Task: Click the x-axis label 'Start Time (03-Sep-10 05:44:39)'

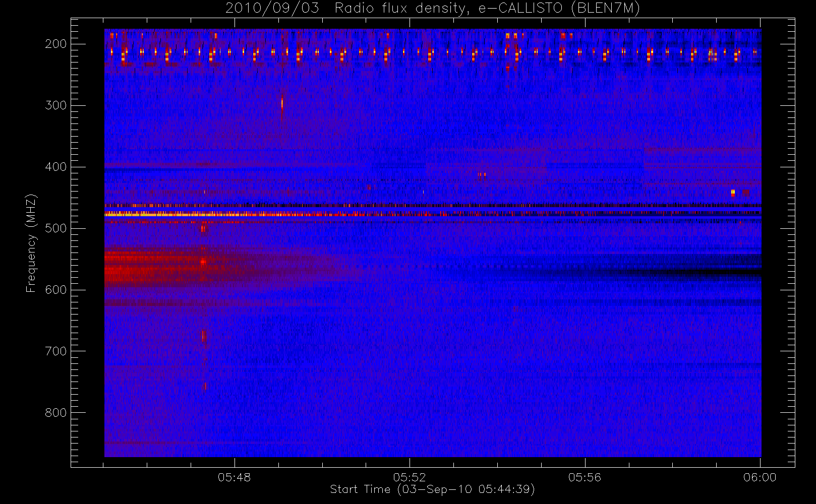Action: click(x=432, y=489)
